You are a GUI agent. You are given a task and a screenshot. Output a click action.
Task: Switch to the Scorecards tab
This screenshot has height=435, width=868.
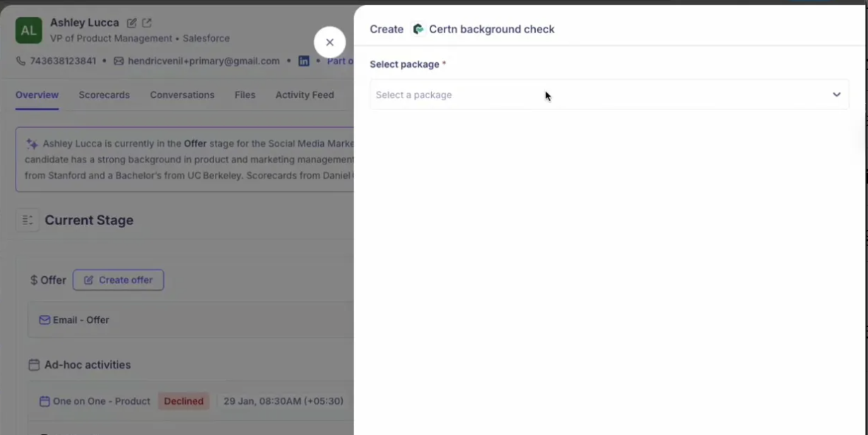104,95
